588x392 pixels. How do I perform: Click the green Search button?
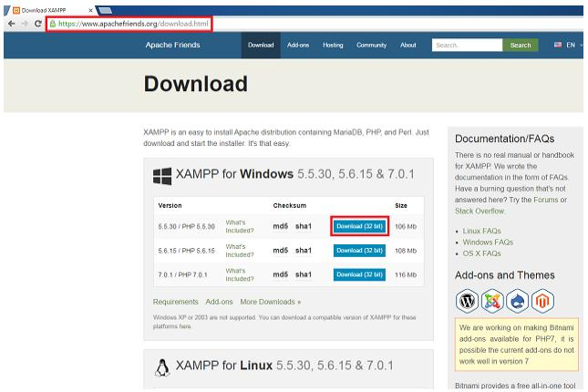point(521,45)
